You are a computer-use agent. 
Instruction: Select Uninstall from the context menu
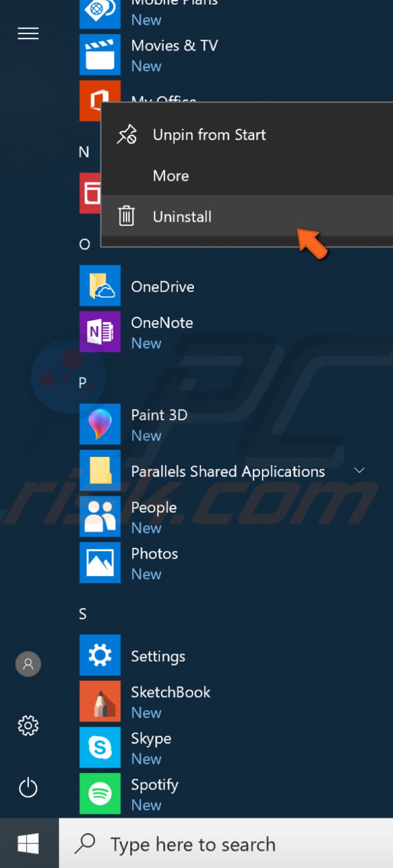pos(182,216)
